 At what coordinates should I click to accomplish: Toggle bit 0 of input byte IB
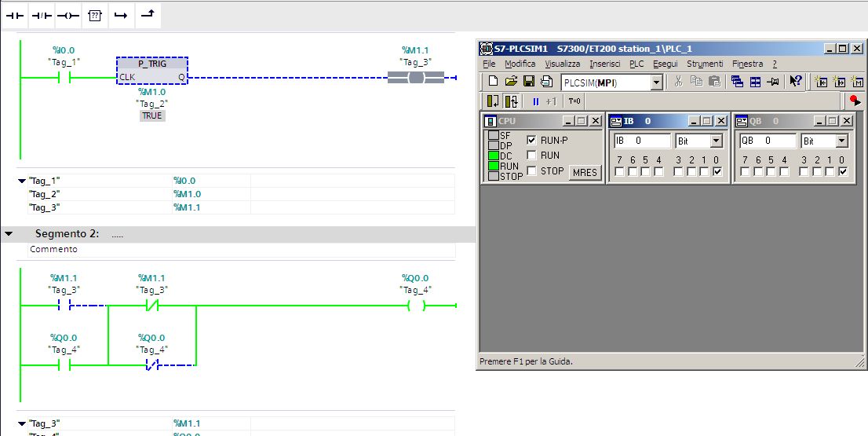coord(717,172)
